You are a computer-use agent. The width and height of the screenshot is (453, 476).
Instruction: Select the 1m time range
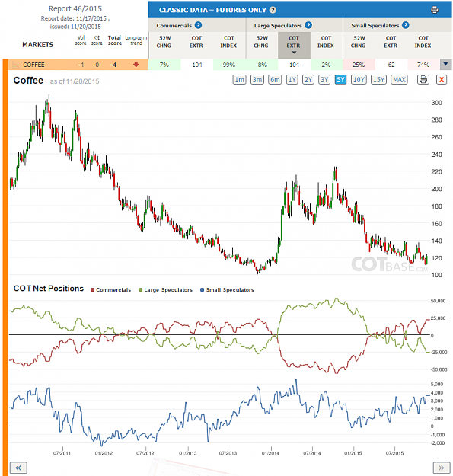[x=239, y=80]
